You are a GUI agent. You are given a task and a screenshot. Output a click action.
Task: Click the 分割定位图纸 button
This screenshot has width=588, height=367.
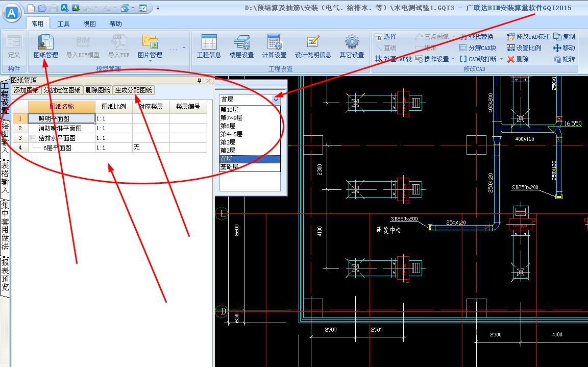pyautogui.click(x=62, y=90)
